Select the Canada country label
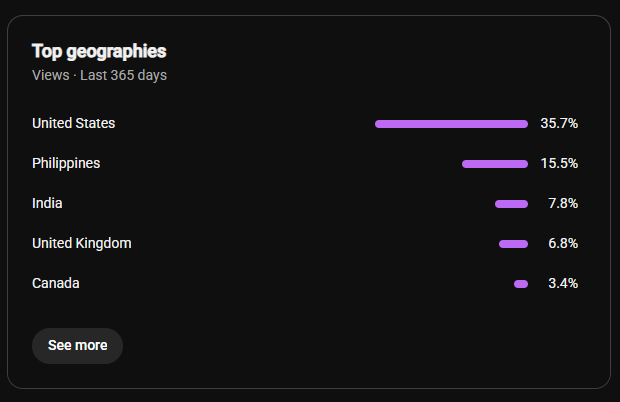The width and height of the screenshot is (620, 402). (56, 283)
